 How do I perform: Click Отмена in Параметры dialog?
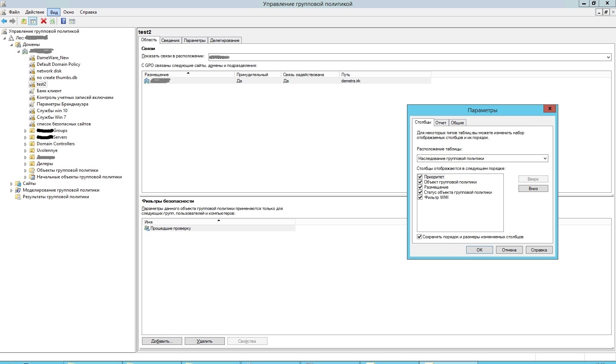click(x=509, y=250)
